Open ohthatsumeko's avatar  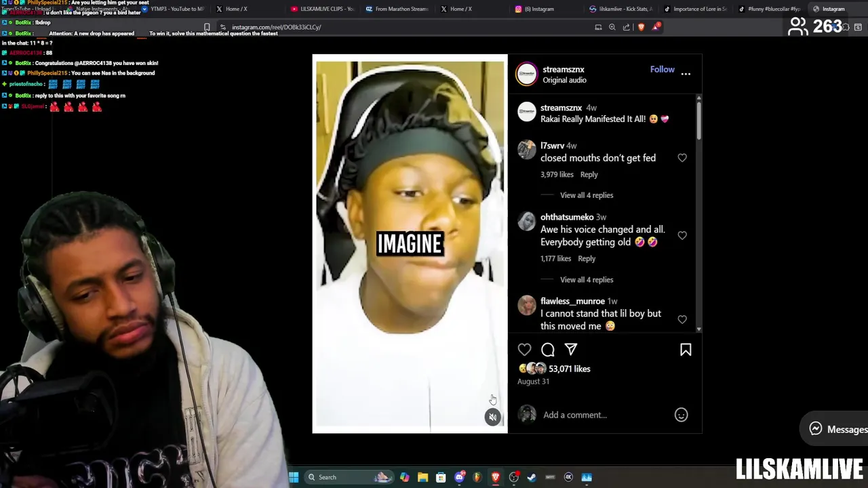[527, 222]
